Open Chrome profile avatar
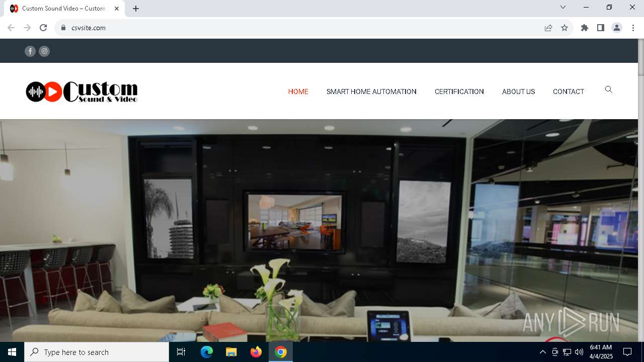The height and width of the screenshot is (362, 644). point(617,28)
